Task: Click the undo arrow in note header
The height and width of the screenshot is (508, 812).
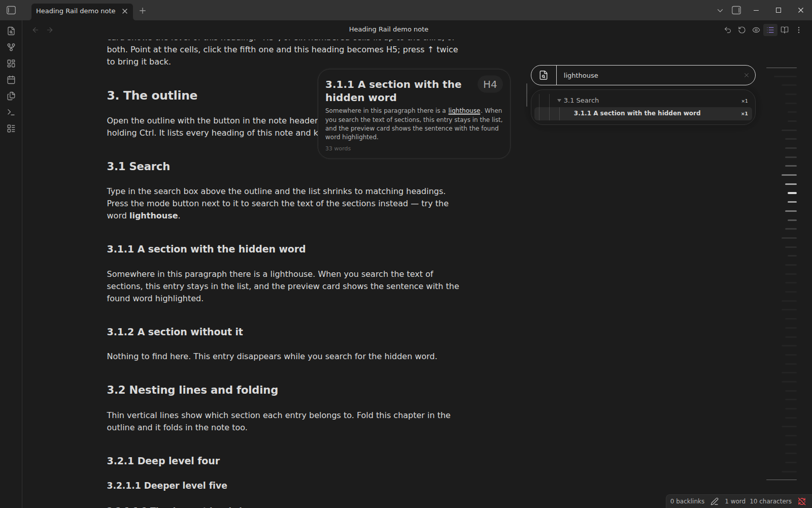Action: 728,30
